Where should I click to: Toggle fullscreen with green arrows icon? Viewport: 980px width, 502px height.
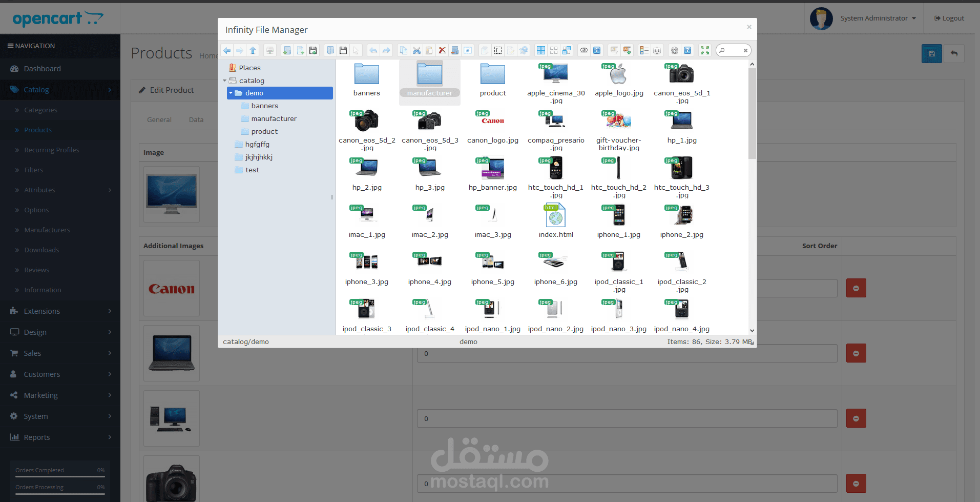click(705, 50)
